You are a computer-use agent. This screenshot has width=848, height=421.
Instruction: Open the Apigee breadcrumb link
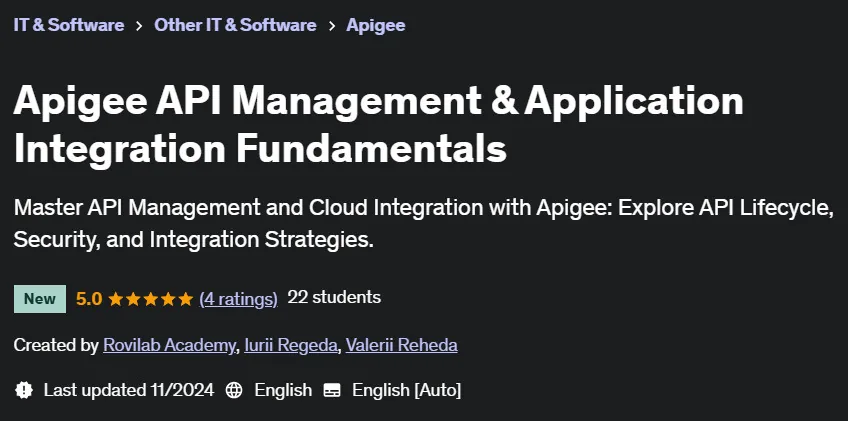click(x=376, y=25)
